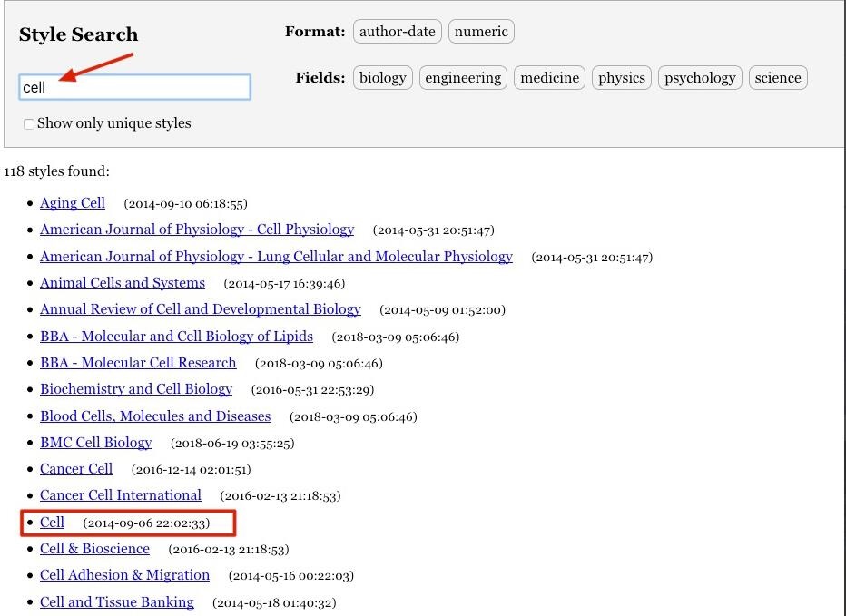Click the Style Search text field

click(134, 87)
